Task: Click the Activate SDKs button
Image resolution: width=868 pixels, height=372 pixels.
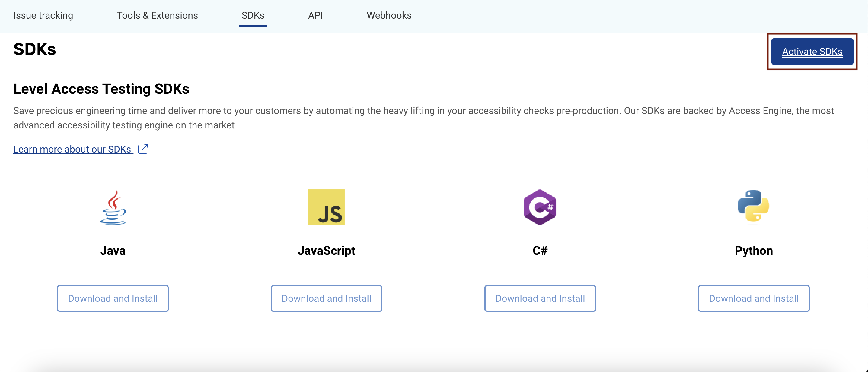Action: [x=812, y=52]
